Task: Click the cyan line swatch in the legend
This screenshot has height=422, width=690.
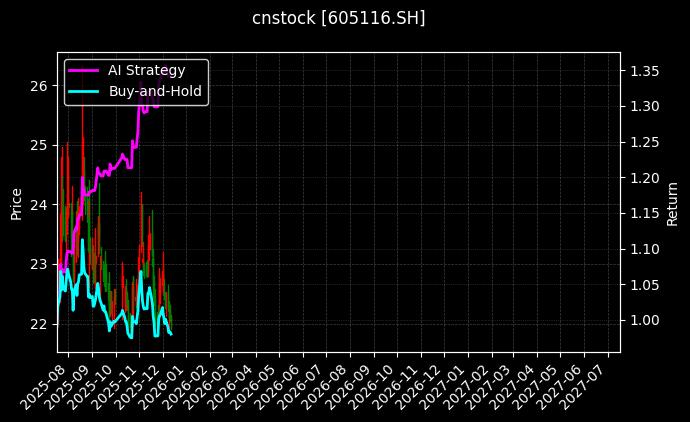Action: pos(83,91)
